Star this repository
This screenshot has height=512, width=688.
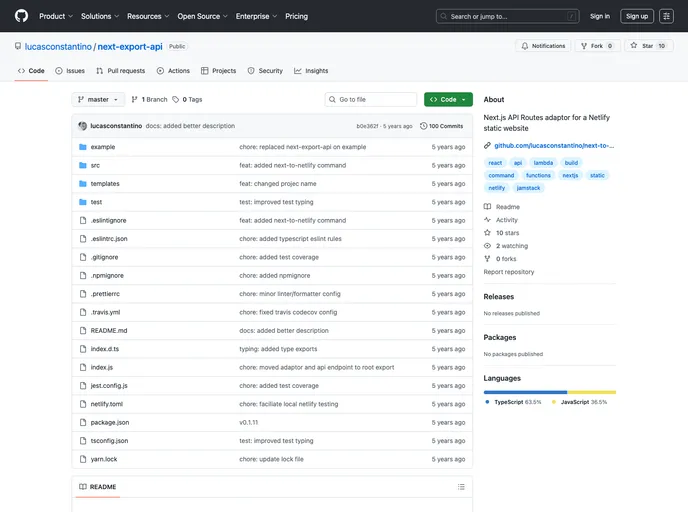[648, 46]
